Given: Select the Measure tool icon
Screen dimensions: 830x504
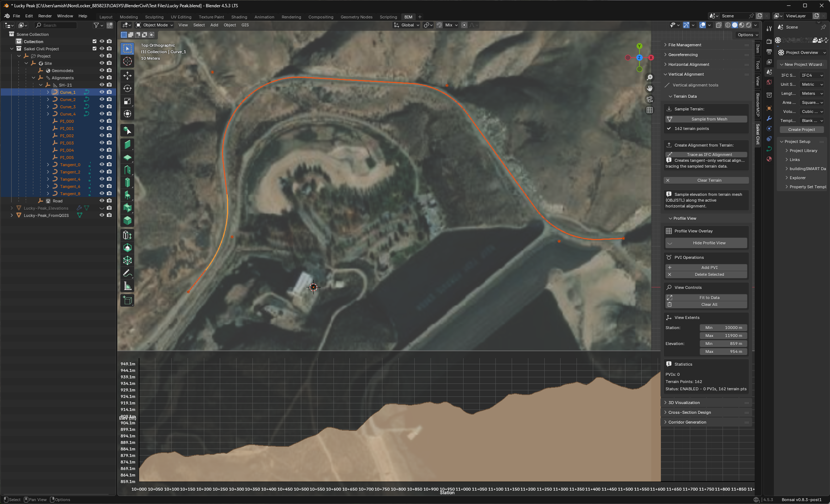Looking at the screenshot, I should pyautogui.click(x=127, y=286).
